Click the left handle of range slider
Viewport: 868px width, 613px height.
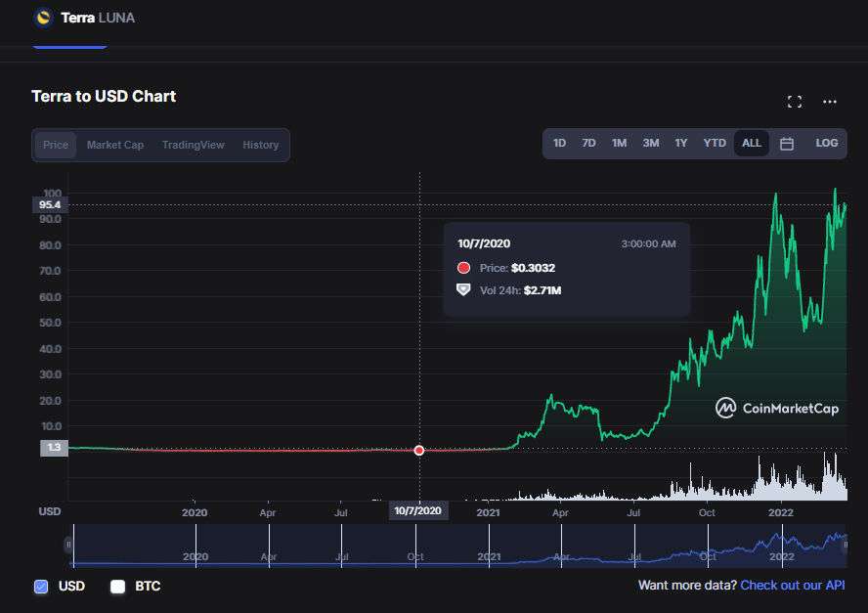tap(68, 545)
